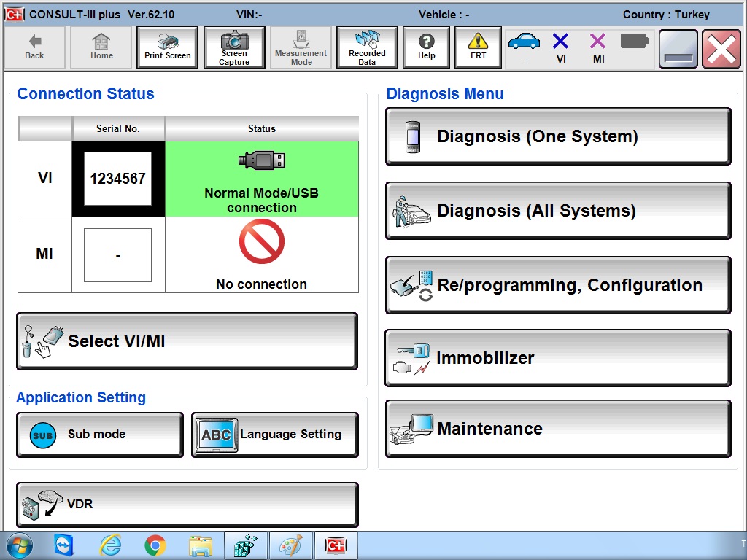This screenshot has height=560, width=747.
Task: Click the USB connection plug icon
Action: pyautogui.click(x=262, y=160)
